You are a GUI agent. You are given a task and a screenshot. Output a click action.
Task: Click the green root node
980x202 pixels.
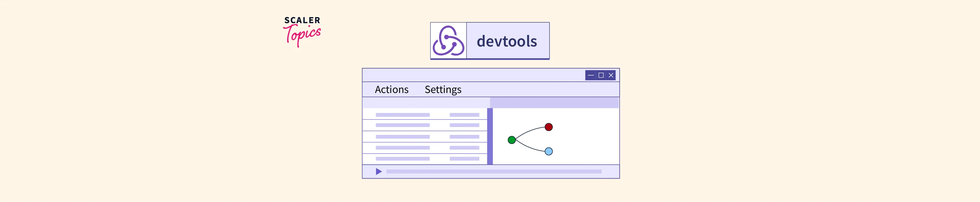512,140
